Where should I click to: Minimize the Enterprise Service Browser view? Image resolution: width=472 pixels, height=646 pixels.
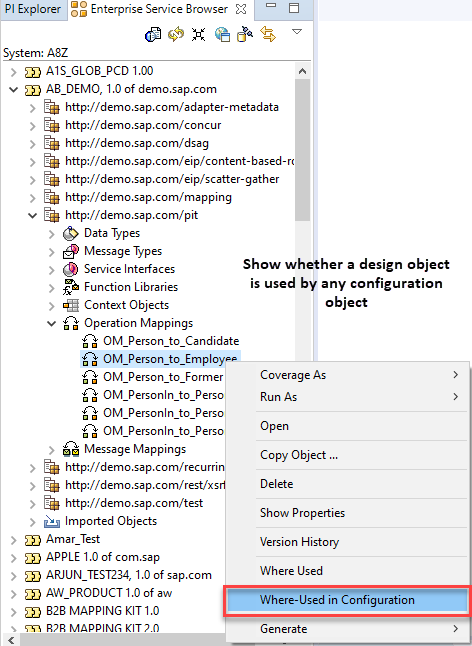(271, 6)
